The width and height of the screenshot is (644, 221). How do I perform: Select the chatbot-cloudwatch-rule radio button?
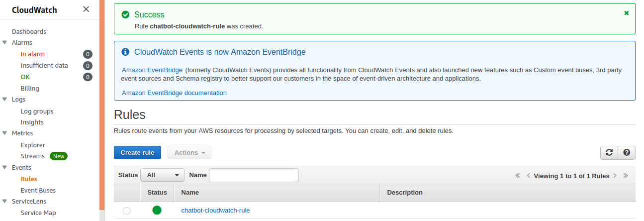click(127, 211)
